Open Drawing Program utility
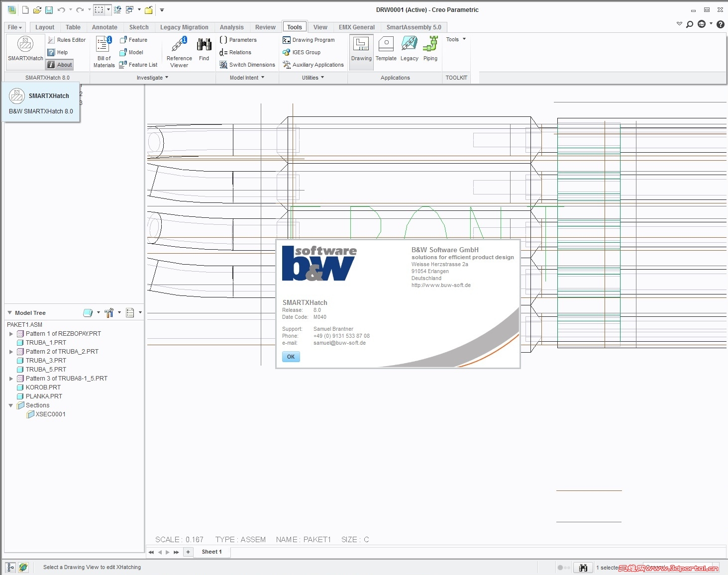Image resolution: width=728 pixels, height=575 pixels. point(309,40)
